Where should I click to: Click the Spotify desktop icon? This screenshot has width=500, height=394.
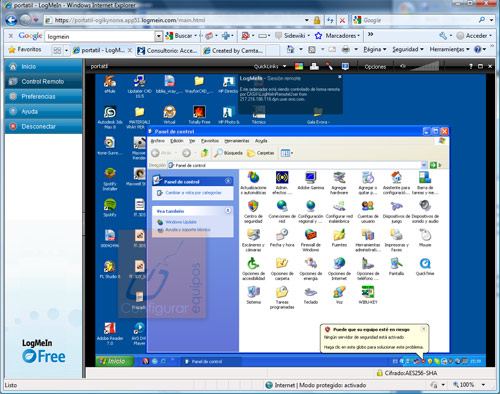point(110,207)
